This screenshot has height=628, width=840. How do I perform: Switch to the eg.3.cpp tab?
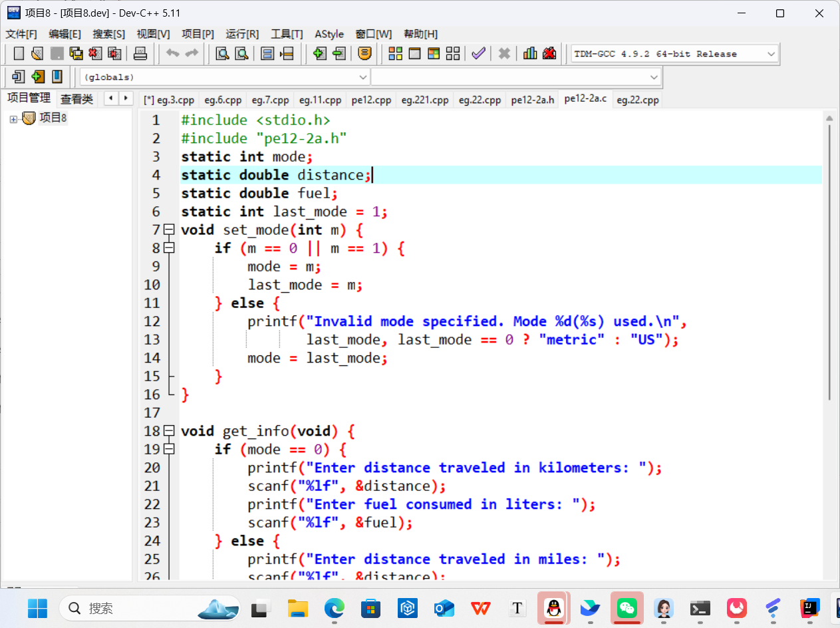(x=169, y=100)
